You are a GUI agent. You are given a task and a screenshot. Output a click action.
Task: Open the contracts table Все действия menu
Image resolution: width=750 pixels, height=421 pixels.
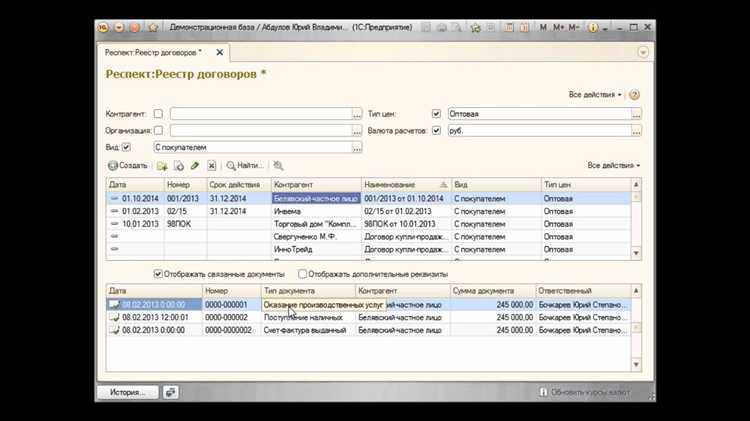point(614,166)
